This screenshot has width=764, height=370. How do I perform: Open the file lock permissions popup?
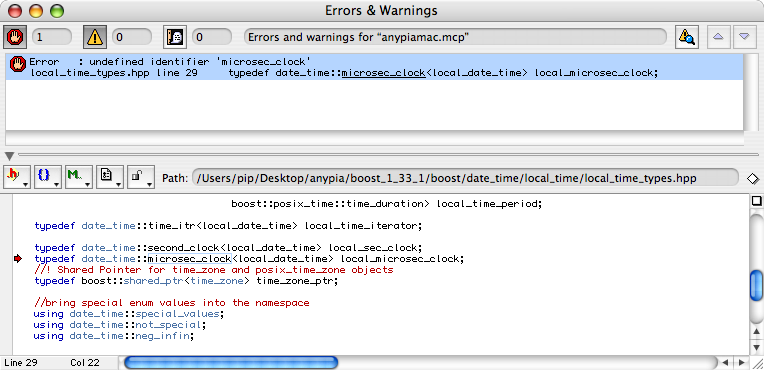(140, 177)
